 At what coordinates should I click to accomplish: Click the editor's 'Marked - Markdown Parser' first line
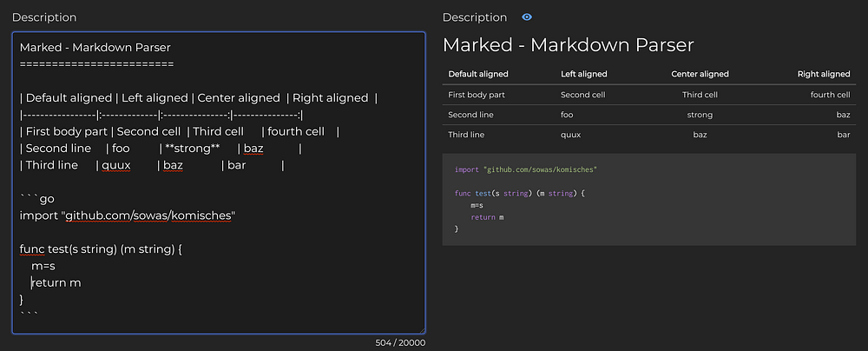(95, 47)
